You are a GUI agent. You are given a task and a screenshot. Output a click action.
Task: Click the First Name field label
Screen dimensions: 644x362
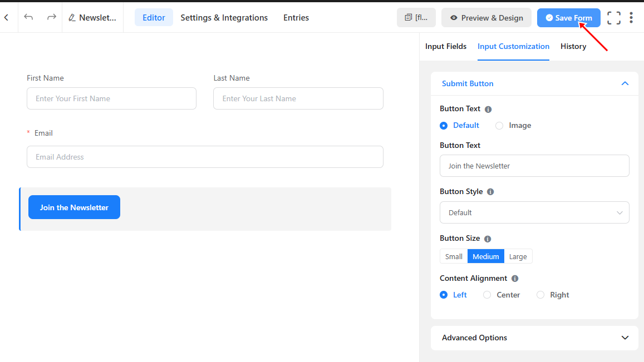tap(45, 78)
